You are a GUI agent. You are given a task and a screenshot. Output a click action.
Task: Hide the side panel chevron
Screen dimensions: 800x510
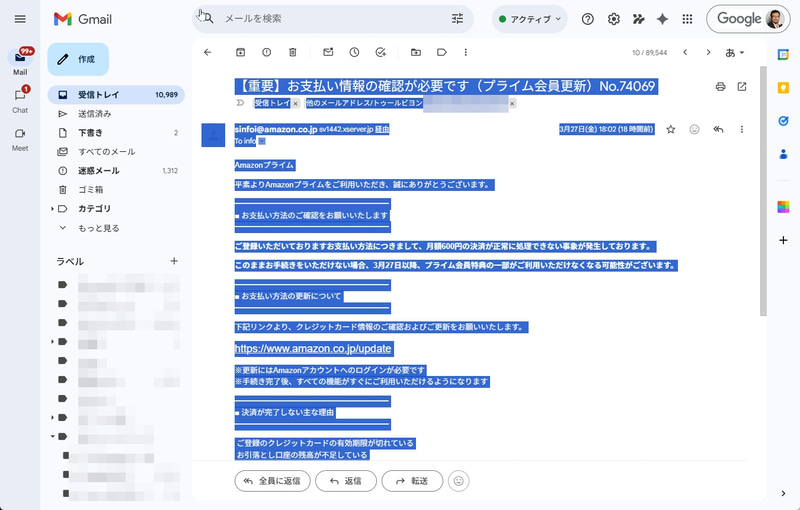[783, 493]
